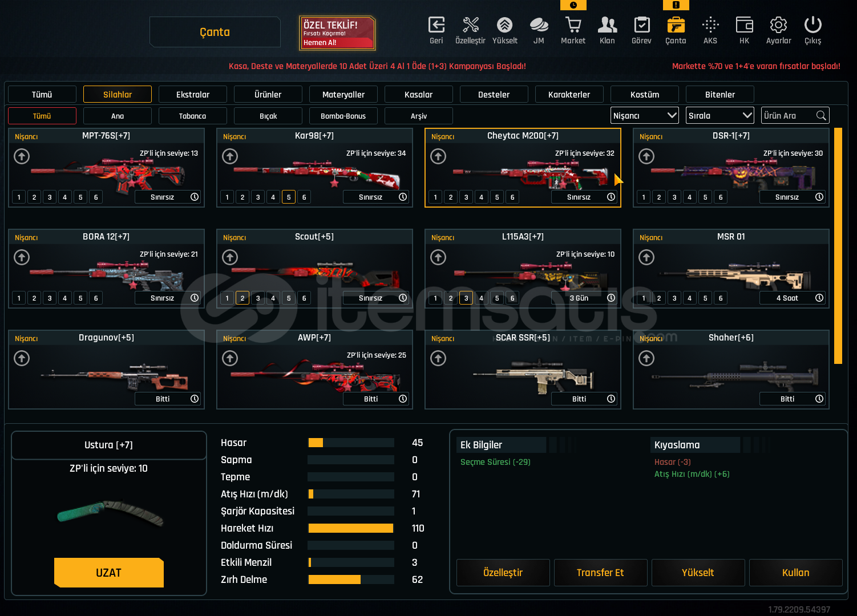Viewport: 857px width, 616px height.
Task: Open the Klan icon
Action: pos(607,25)
